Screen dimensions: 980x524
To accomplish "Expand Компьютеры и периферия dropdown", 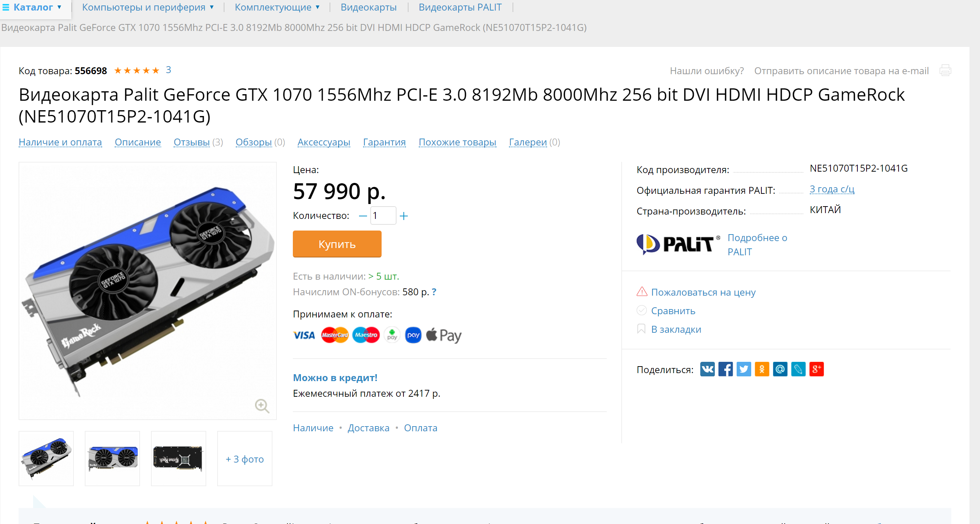I will [x=148, y=7].
